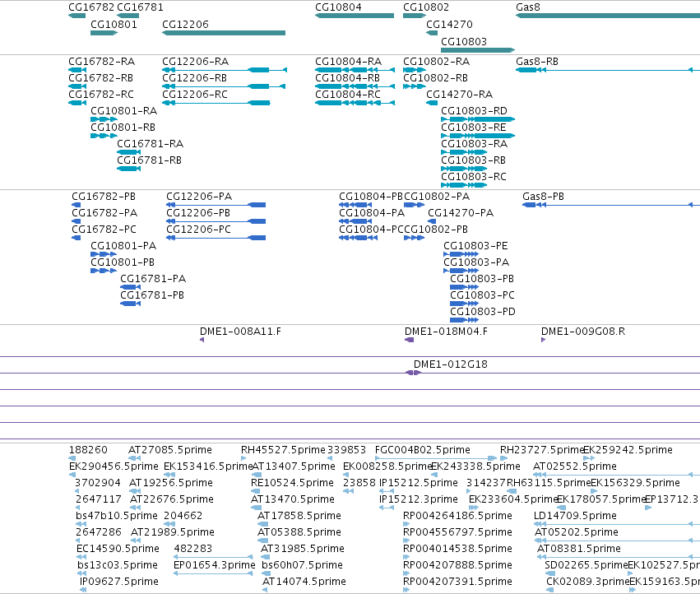Screen dimensions: 700x594
Task: Click the CG10804 gene label
Action: coord(338,7)
